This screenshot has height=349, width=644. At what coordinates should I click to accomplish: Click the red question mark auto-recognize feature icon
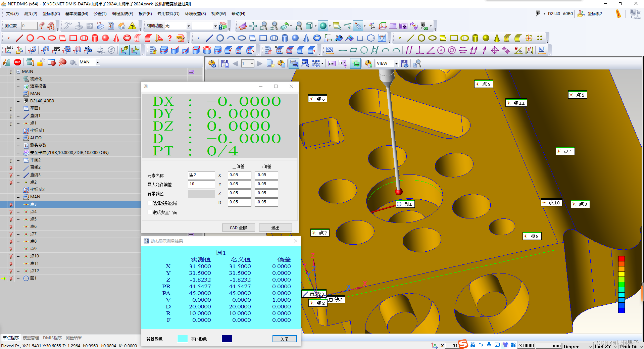[170, 38]
